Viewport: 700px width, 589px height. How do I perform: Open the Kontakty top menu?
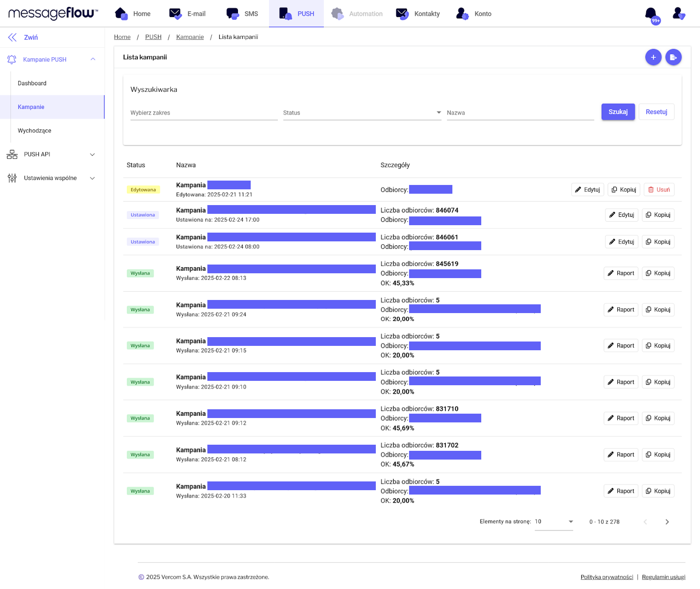tap(418, 14)
